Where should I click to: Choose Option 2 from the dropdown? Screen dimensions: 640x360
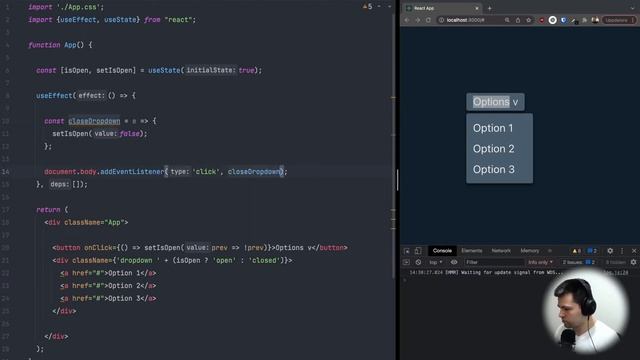coord(493,149)
